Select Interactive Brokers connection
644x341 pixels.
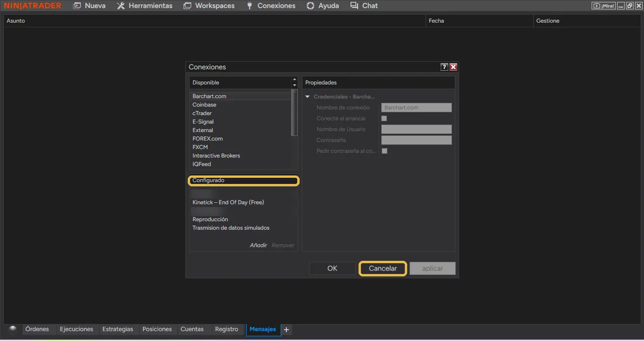point(241,156)
